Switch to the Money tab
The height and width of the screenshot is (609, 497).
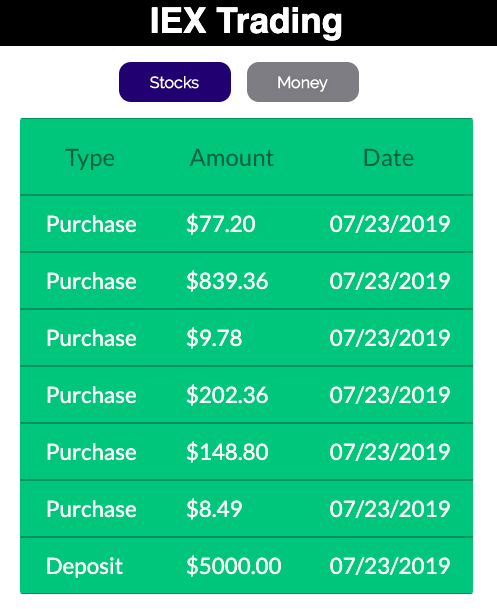coord(302,82)
